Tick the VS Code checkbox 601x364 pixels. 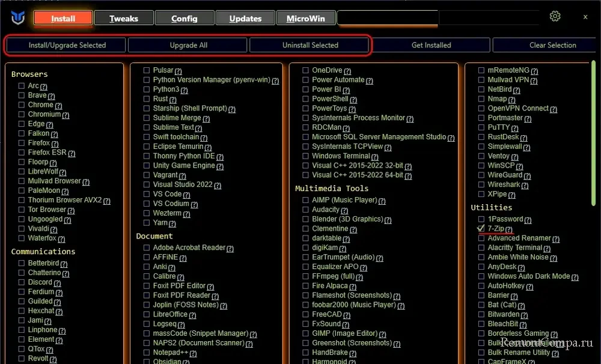146,194
